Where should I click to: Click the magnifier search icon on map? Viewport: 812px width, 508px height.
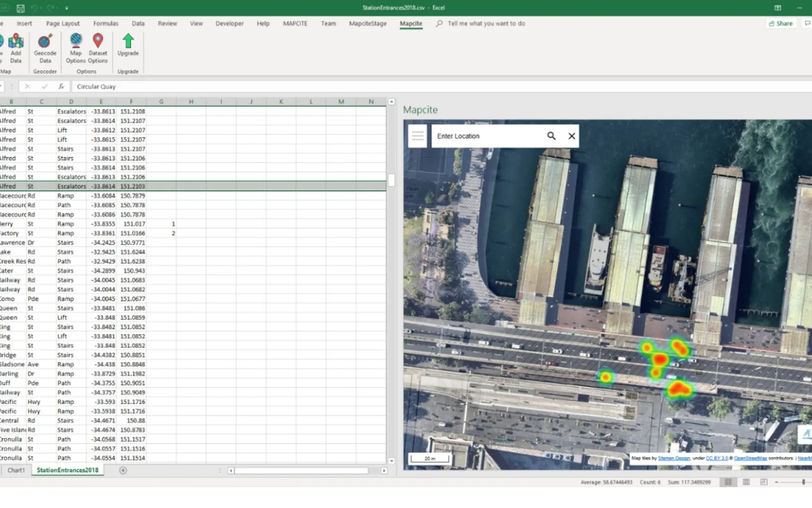coord(551,136)
